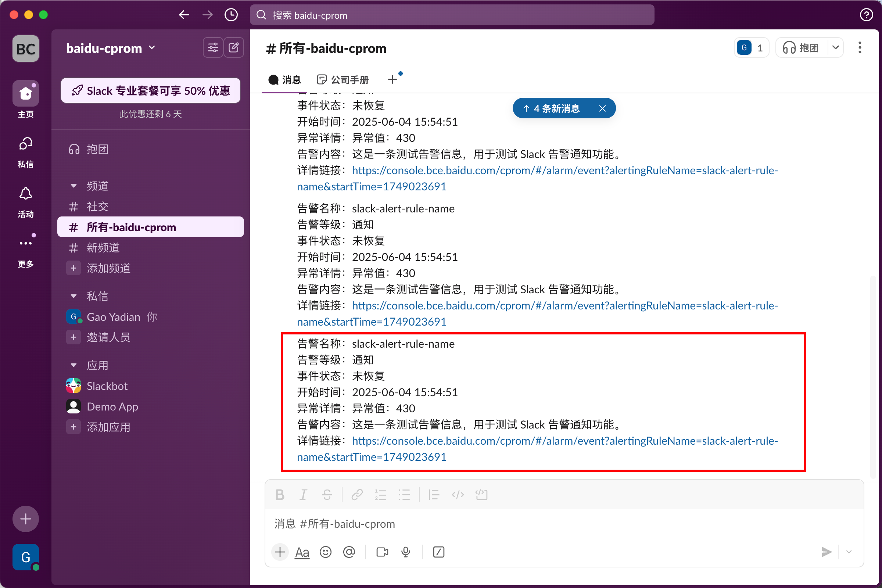Click 添加频道 to add a channel

click(x=150, y=269)
